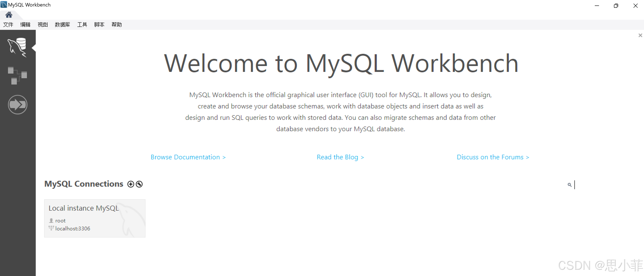Click localhost:3306 address on the tile
The height and width of the screenshot is (276, 644).
point(73,228)
